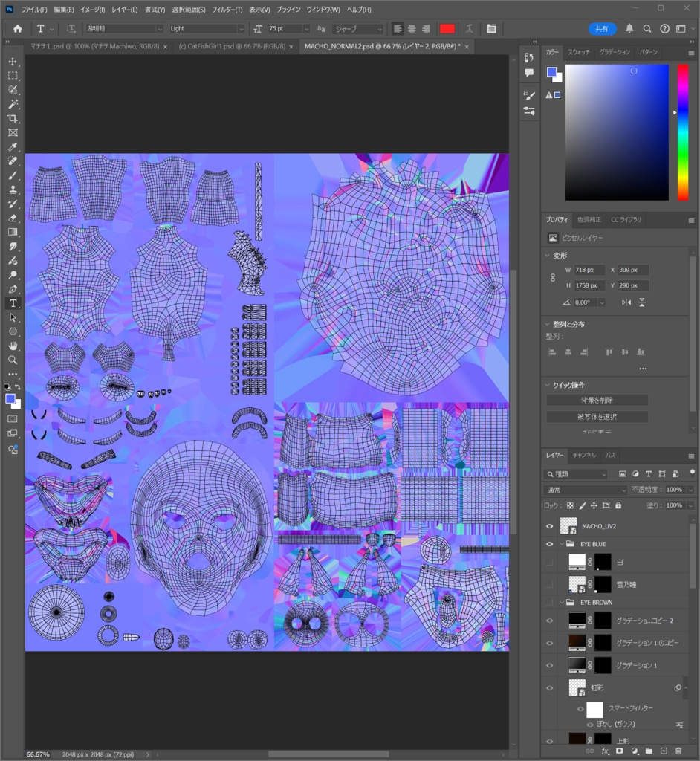Collapse the 変形 section
Viewport: 700px width, 761px height.
[547, 256]
